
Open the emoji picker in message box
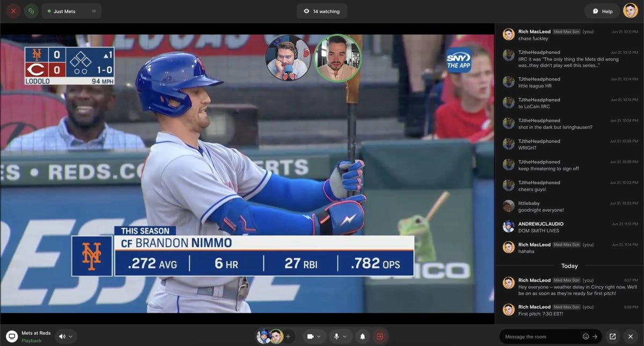click(585, 336)
